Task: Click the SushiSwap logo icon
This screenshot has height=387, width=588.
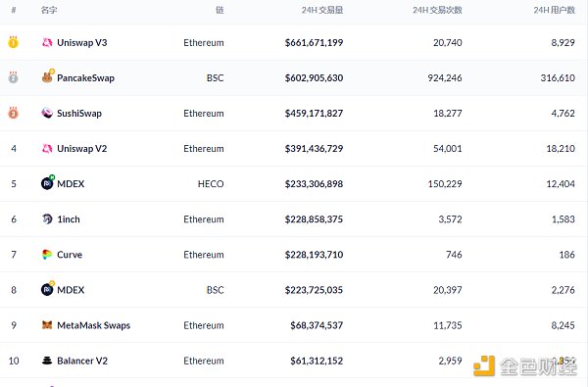Action: pos(47,113)
